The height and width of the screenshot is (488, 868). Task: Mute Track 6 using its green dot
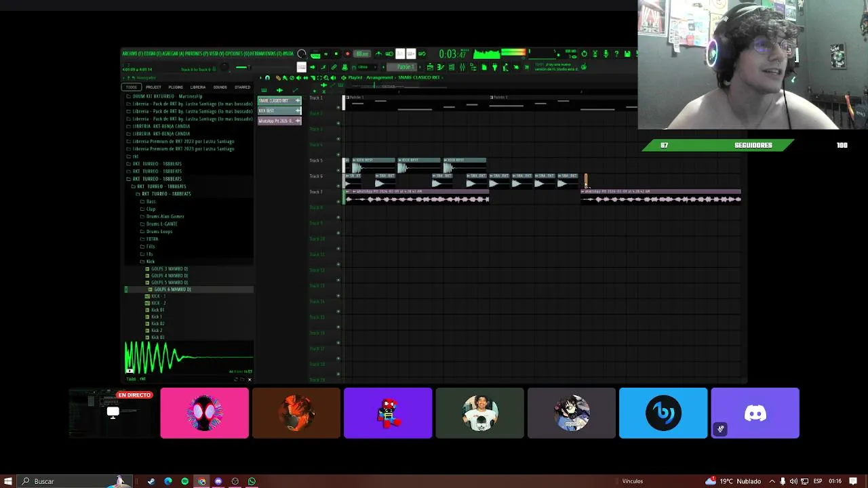(338, 186)
